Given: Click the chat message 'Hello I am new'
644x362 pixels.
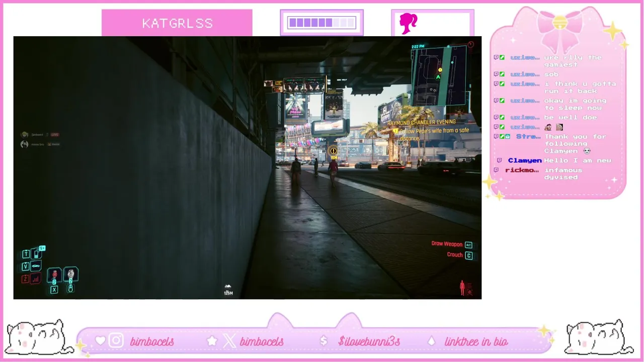Looking at the screenshot, I should click(x=578, y=160).
